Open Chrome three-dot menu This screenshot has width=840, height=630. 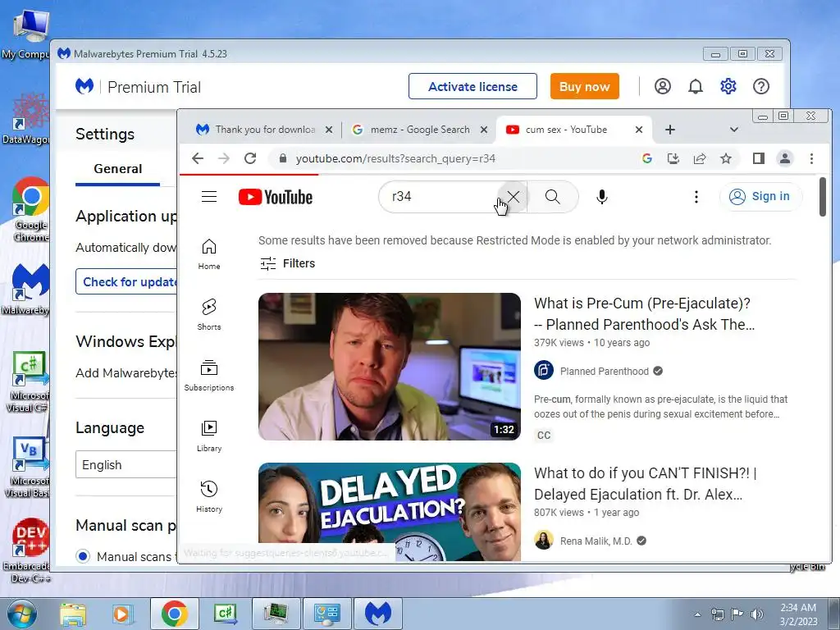811,158
